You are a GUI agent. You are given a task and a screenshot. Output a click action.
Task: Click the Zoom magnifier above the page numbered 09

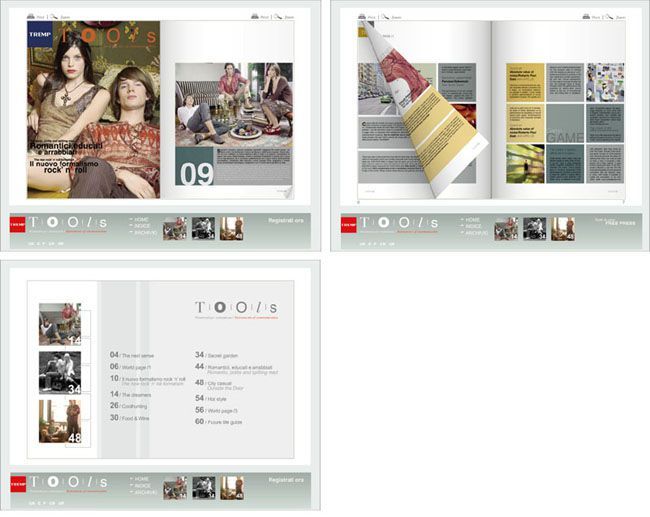[x=278, y=16]
